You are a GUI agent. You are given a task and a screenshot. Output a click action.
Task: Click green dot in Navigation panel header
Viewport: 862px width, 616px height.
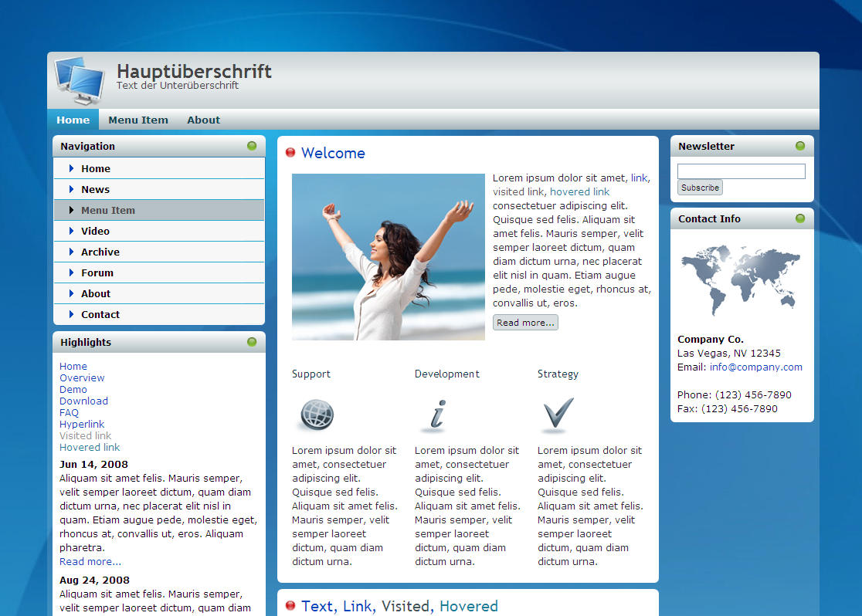pyautogui.click(x=252, y=146)
